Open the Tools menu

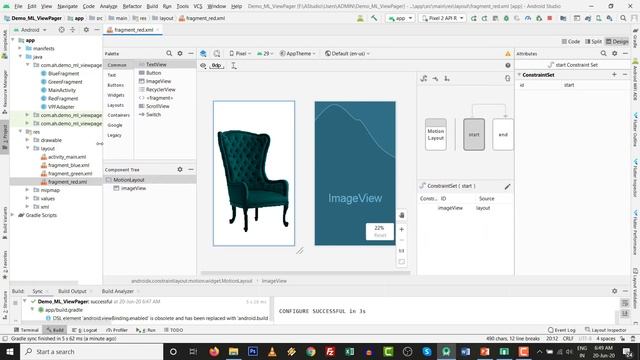click(182, 6)
